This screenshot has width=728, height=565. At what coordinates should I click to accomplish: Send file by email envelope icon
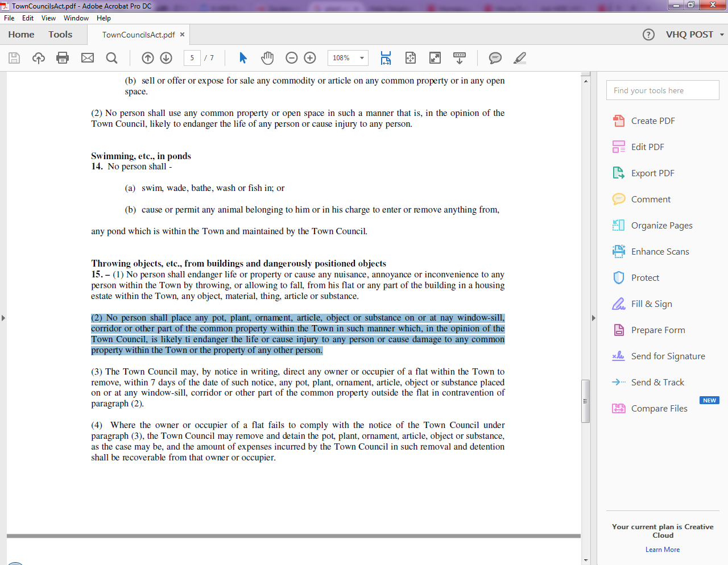(88, 58)
